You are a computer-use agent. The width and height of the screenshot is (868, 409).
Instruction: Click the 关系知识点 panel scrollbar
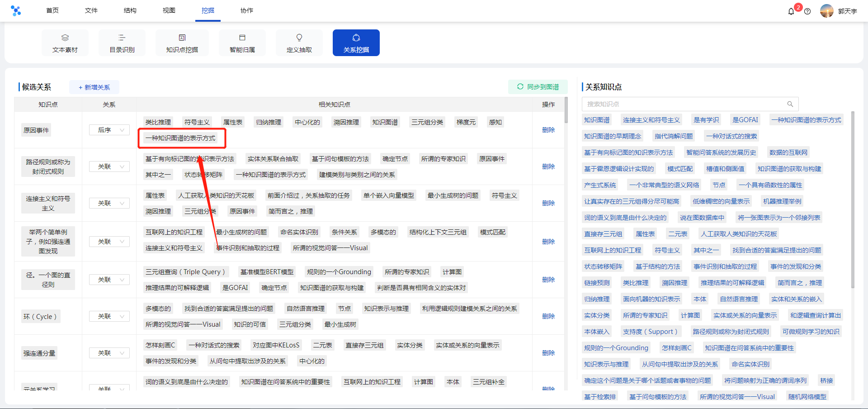coord(853,199)
